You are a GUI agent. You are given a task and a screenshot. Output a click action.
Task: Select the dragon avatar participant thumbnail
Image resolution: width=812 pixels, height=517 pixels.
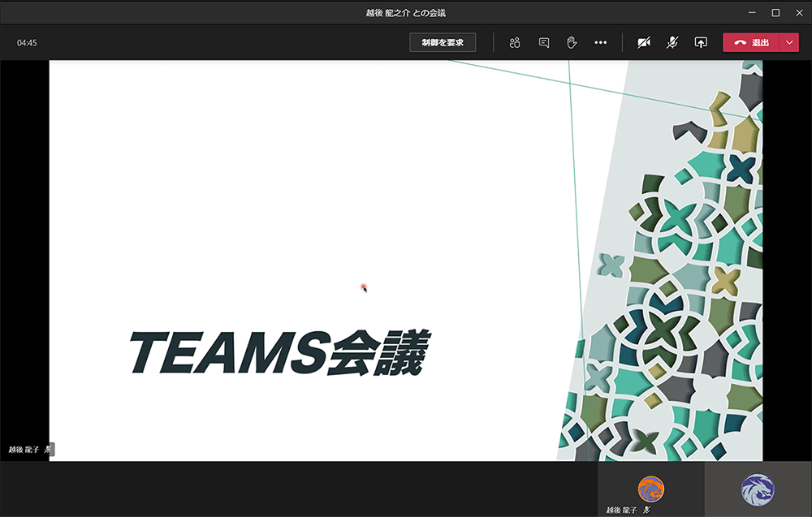(x=758, y=489)
